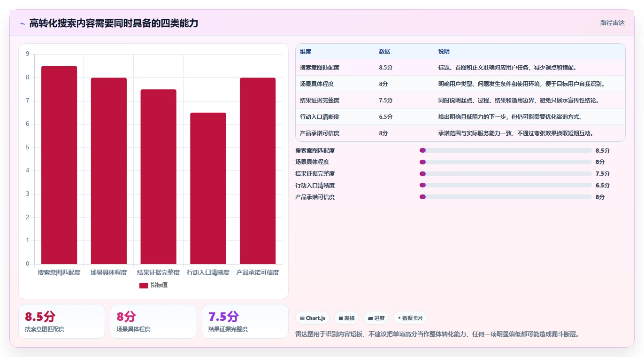Open the 8.5分 搜索意图匹配度 data card

(x=61, y=321)
